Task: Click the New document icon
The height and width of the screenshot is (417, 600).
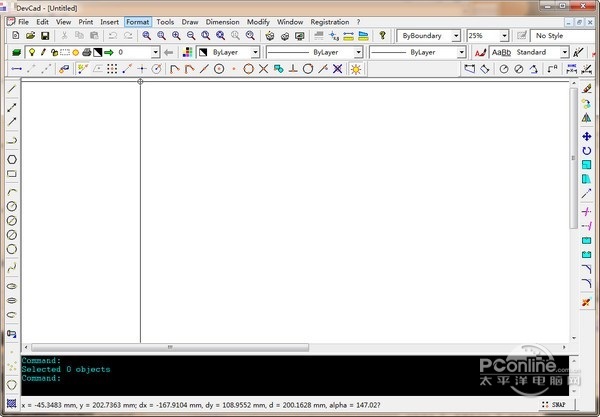Action: (x=16, y=35)
